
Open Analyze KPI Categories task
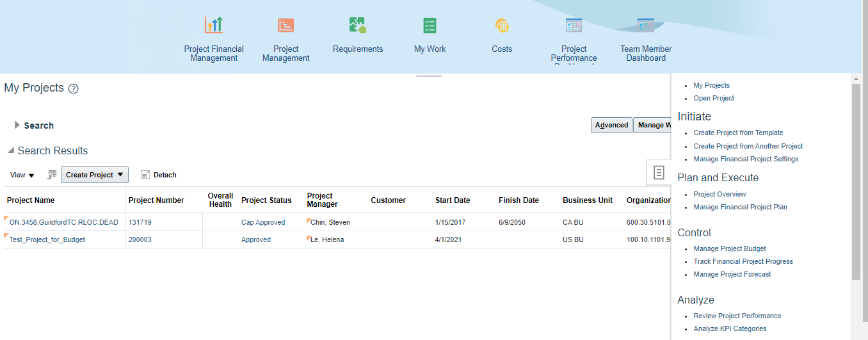click(730, 328)
